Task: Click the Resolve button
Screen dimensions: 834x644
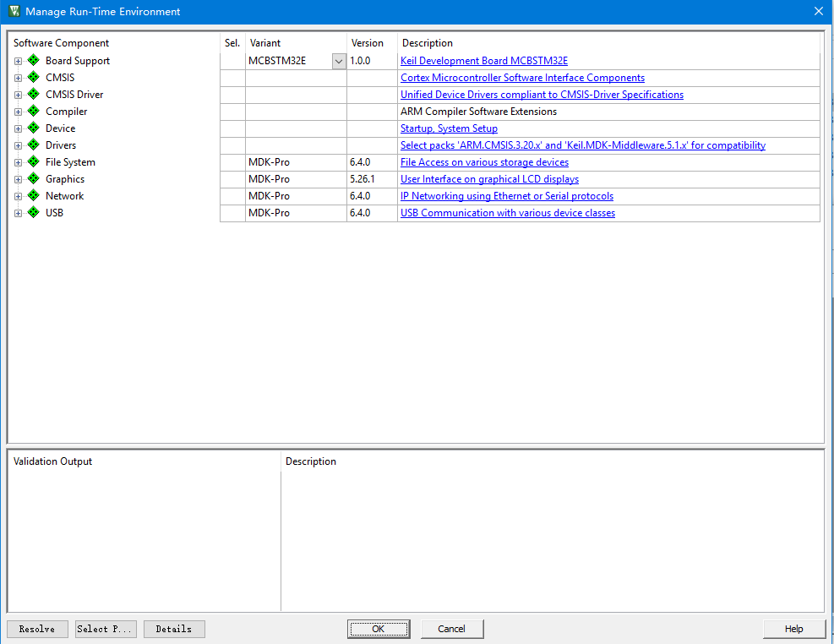Action: [37, 629]
